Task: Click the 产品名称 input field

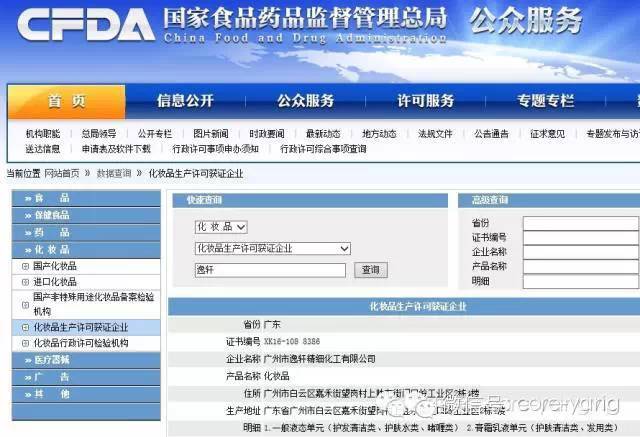Action: (581, 266)
